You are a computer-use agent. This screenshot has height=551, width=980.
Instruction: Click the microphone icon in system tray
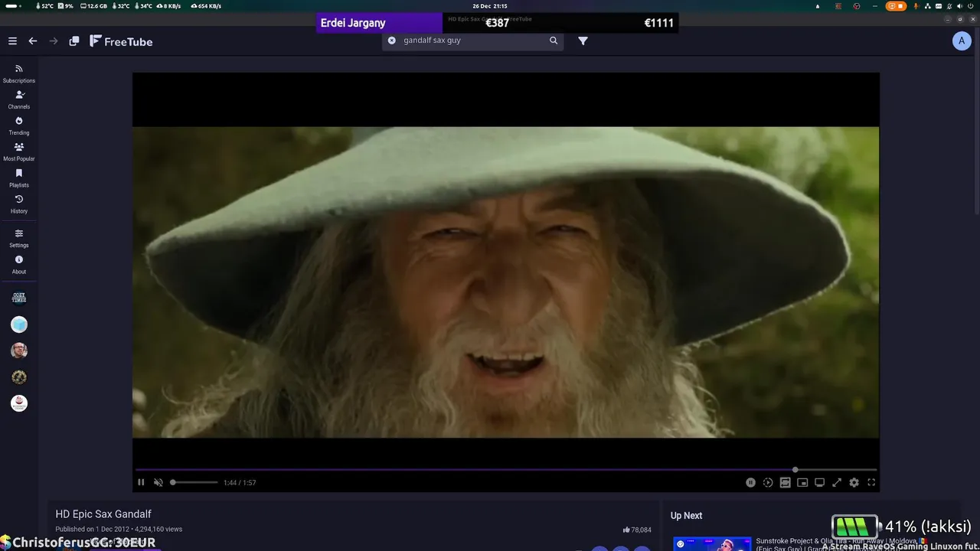(x=916, y=6)
